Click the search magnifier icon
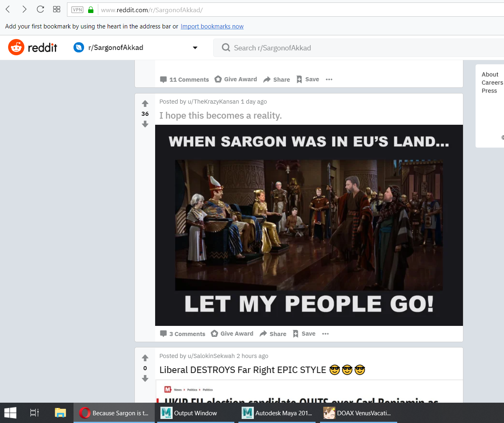This screenshot has height=423, width=504. (x=226, y=48)
